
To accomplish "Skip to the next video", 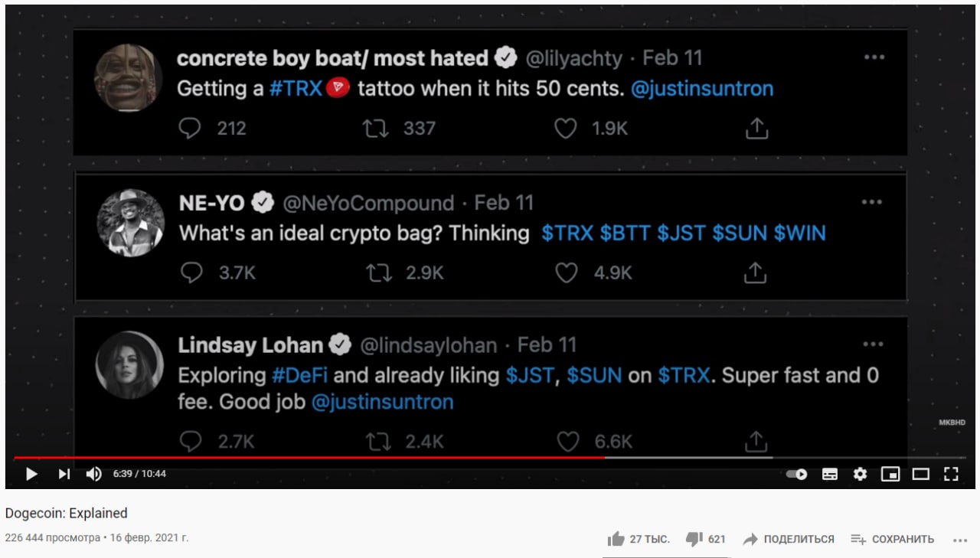I will click(x=64, y=474).
